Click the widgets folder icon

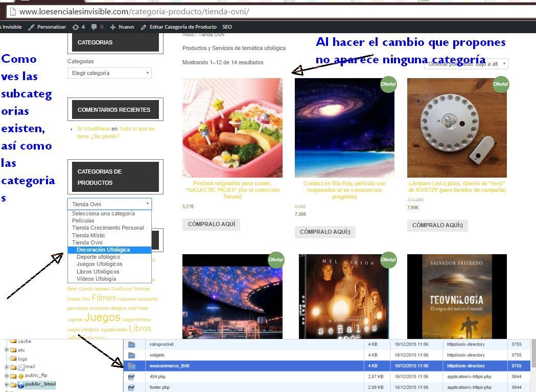[132, 355]
